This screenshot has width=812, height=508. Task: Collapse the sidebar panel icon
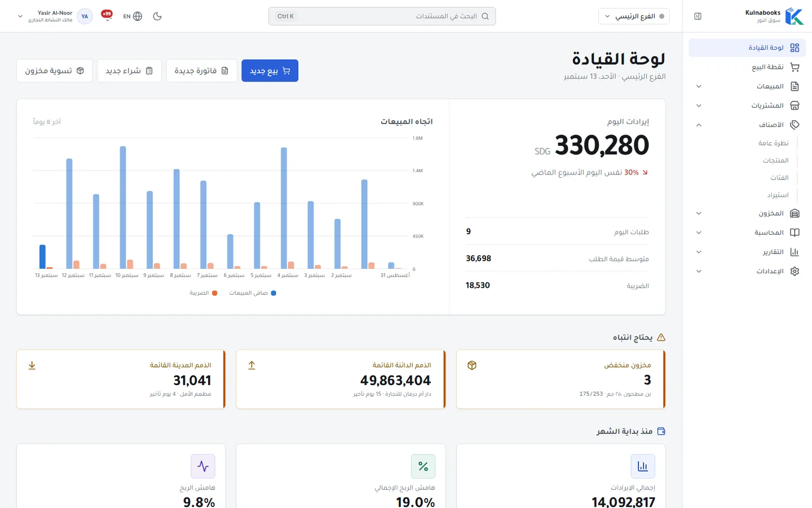pos(698,16)
